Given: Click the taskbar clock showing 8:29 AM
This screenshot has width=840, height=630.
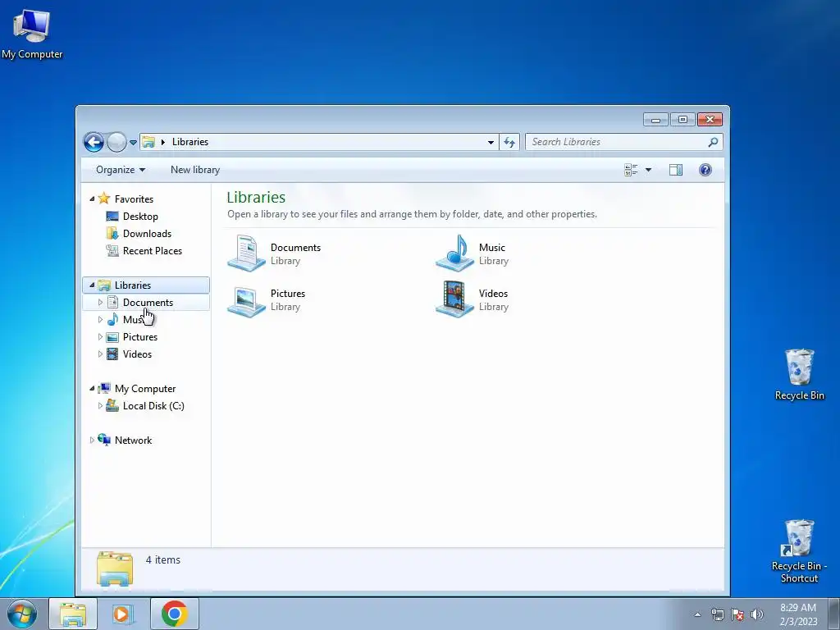Looking at the screenshot, I should [798, 614].
